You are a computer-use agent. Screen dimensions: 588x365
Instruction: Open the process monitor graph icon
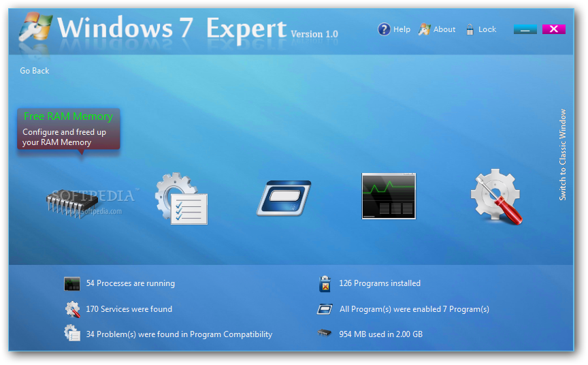click(389, 196)
